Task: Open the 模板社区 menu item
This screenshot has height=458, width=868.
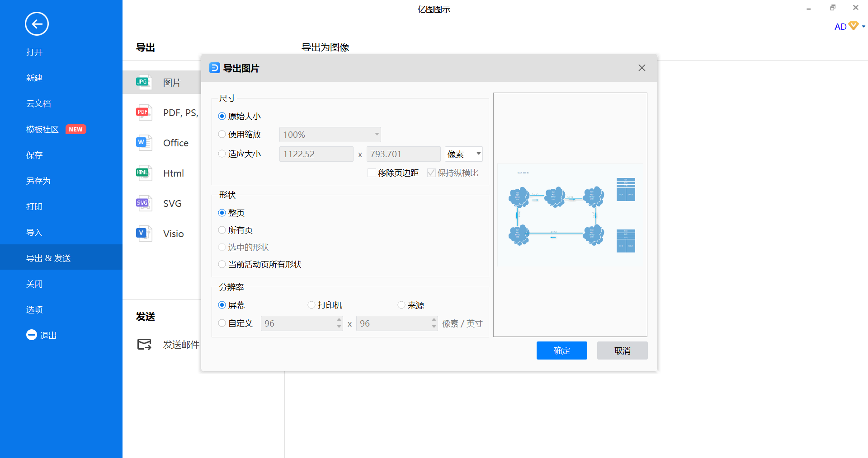Action: point(42,129)
